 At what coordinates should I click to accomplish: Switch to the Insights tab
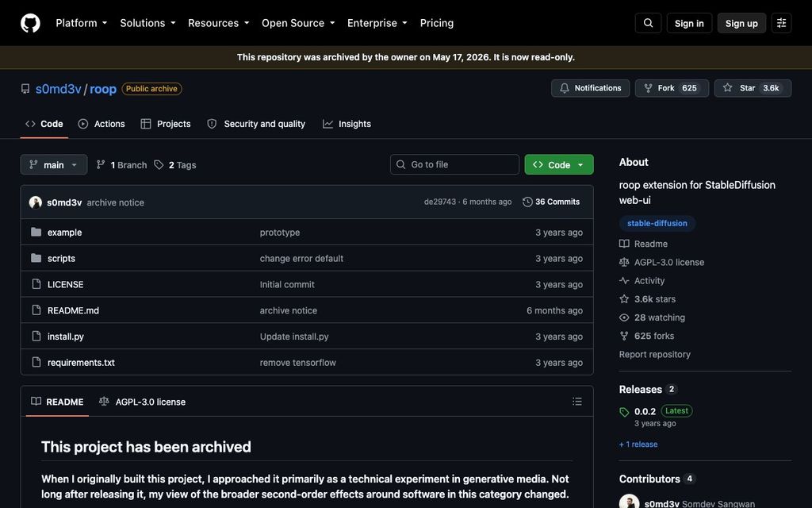click(347, 124)
